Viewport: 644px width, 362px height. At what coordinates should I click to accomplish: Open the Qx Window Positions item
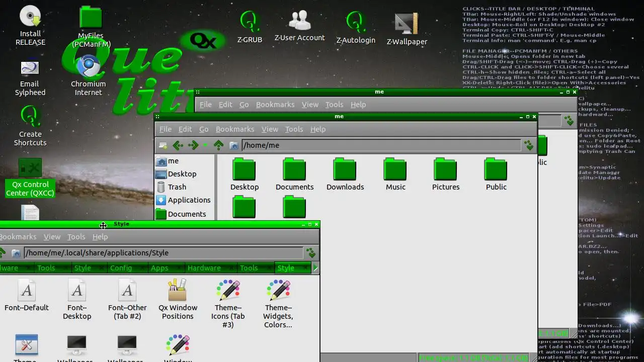[178, 300]
